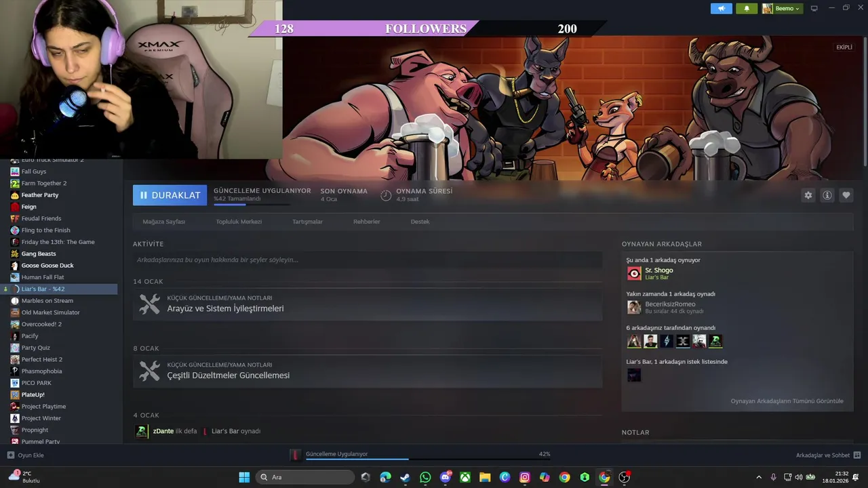Add Liar's Bar to favorites heart

[x=846, y=195]
